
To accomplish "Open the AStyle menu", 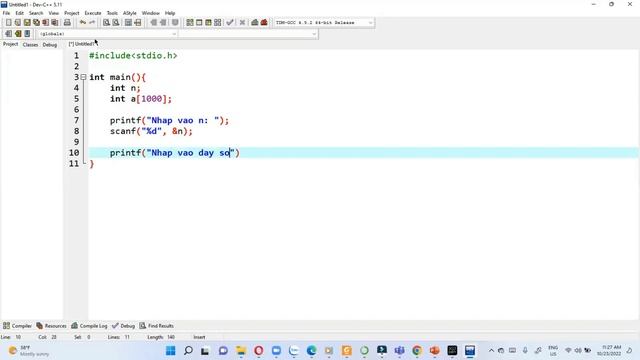I will pos(129,13).
